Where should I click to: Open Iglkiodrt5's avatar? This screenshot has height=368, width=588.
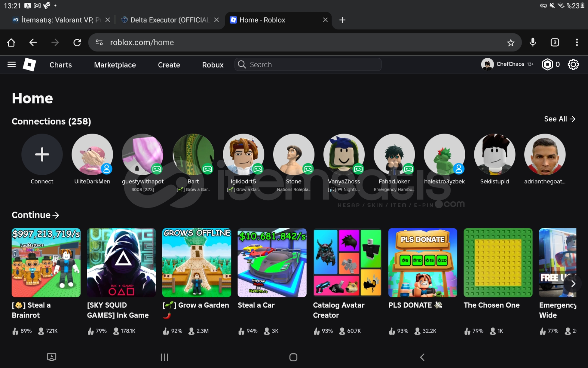(243, 154)
